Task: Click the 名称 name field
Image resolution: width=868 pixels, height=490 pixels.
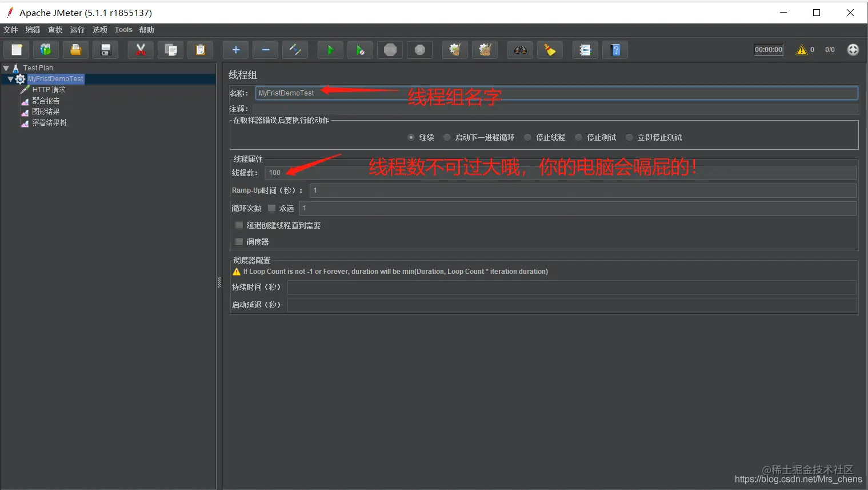Action: (557, 93)
